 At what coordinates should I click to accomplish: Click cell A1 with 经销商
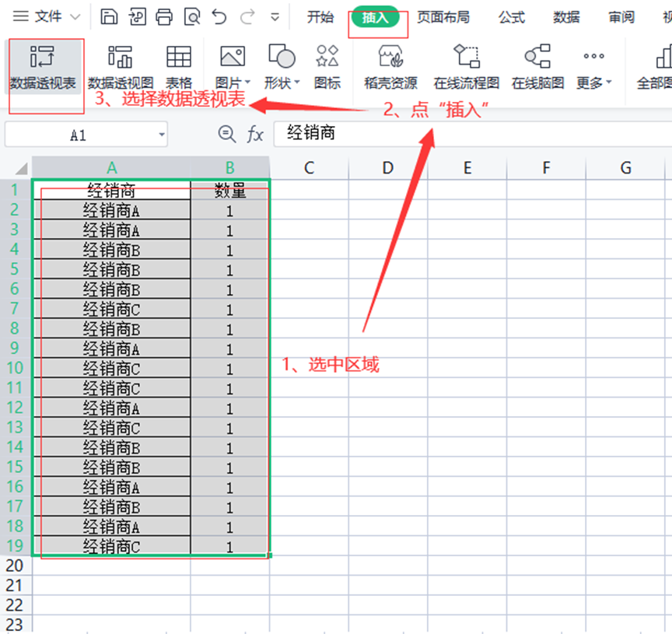[x=111, y=191]
